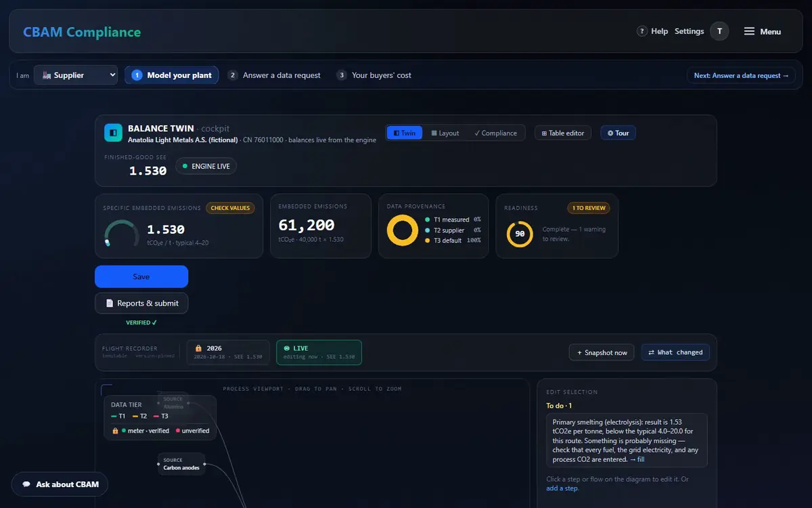Switch to the Layout view

tap(445, 133)
